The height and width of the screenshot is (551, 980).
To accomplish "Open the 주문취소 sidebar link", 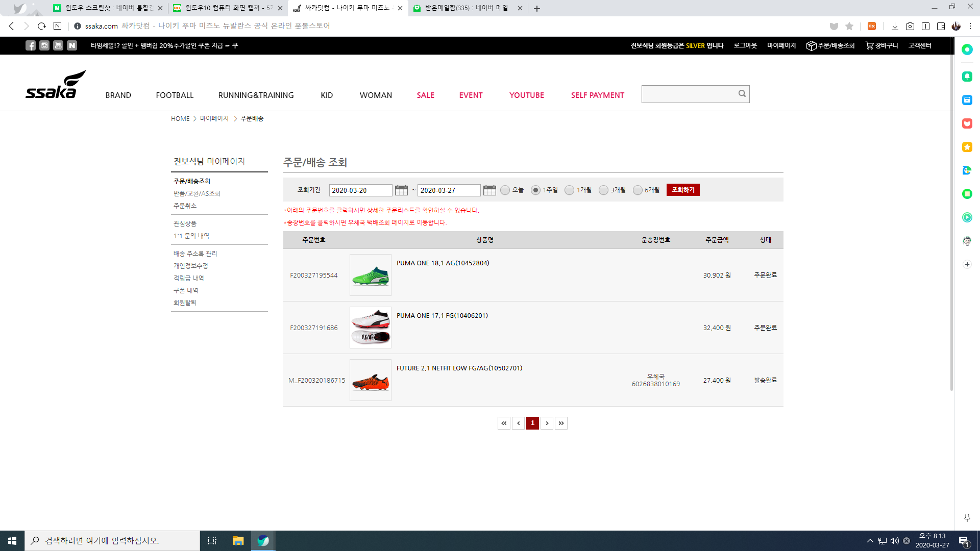I will pos(185,206).
